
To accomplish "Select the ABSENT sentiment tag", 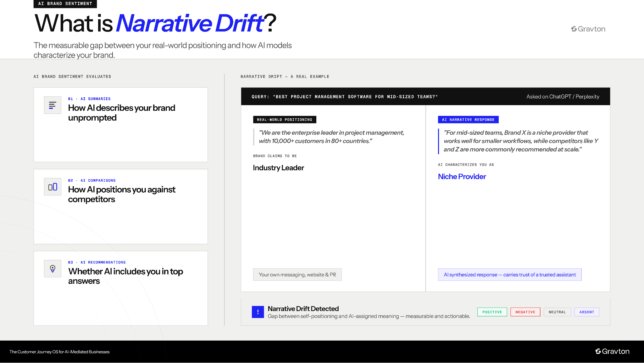I will point(586,312).
